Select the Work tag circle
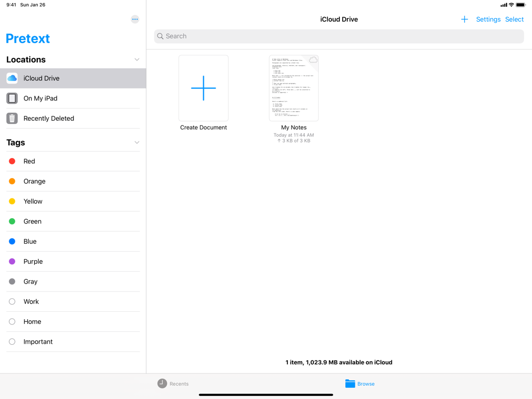 [12, 301]
